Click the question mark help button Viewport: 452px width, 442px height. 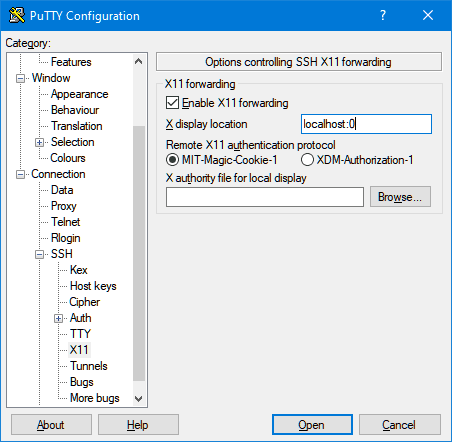click(383, 15)
